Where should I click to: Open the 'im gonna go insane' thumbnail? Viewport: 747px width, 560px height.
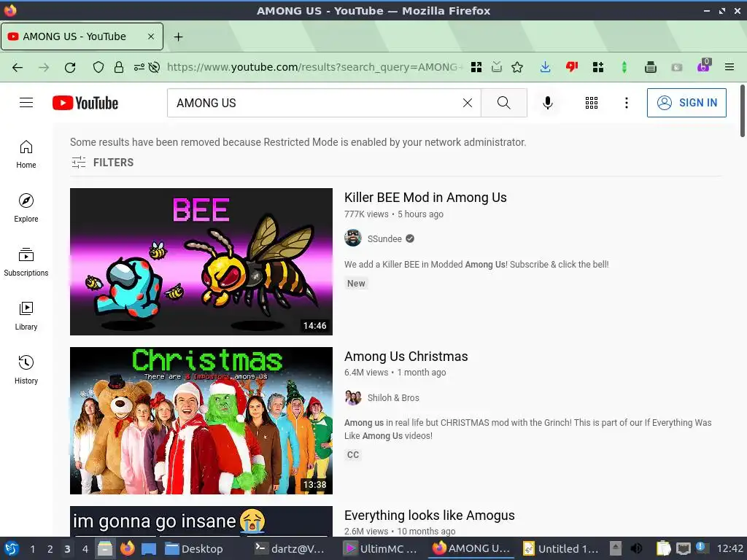click(201, 521)
